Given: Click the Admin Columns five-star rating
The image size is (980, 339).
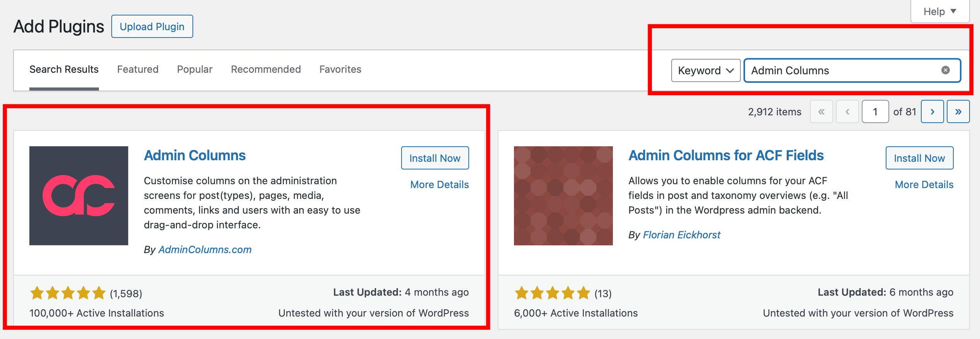Looking at the screenshot, I should click(x=68, y=293).
